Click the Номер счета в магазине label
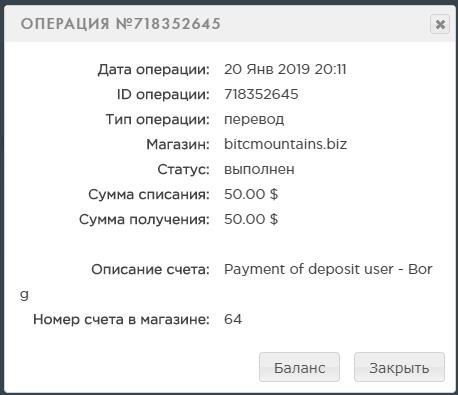 pyautogui.click(x=121, y=319)
